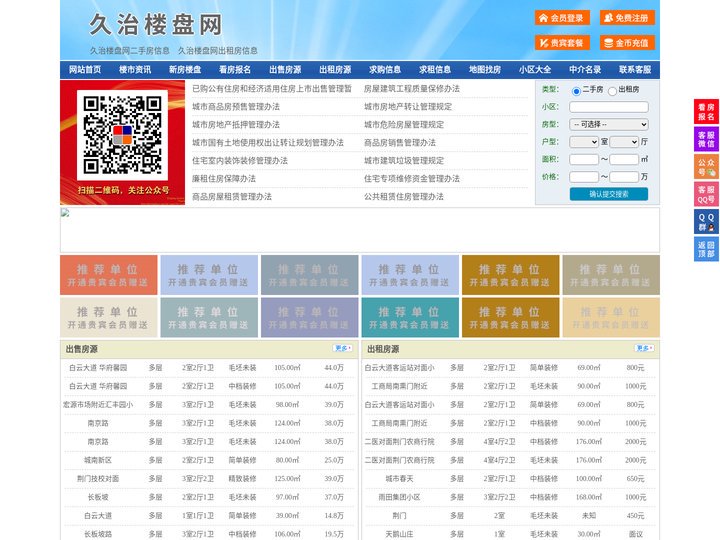Viewport: 720px width, 540px height.
Task: Open the 贵宾套餐 button
Action: click(562, 43)
